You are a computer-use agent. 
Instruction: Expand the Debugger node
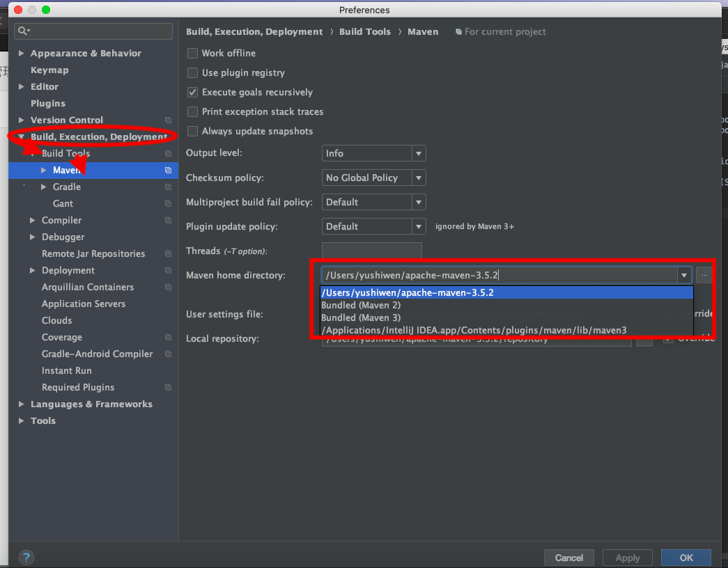pyautogui.click(x=32, y=237)
